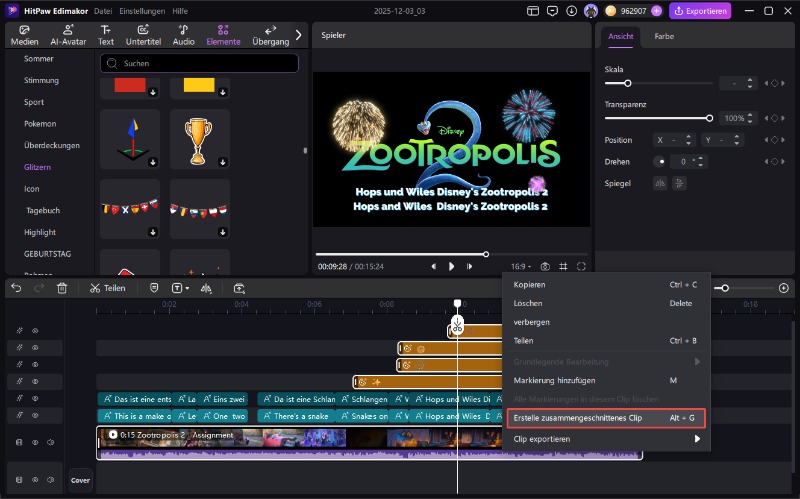Open the 16:9 aspect ratio dropdown
Viewport: 800px width, 499px height.
[520, 267]
